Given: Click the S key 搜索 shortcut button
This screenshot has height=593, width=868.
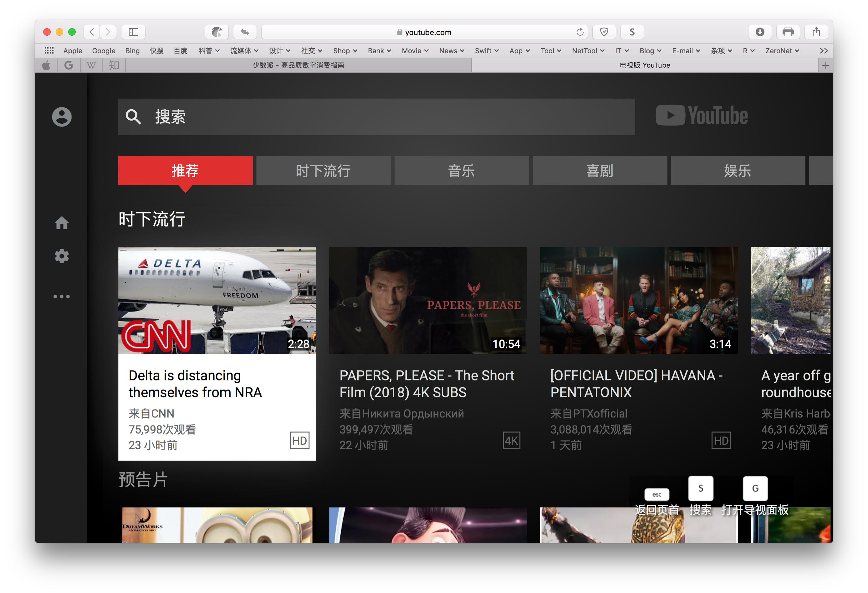Looking at the screenshot, I should coord(701,488).
